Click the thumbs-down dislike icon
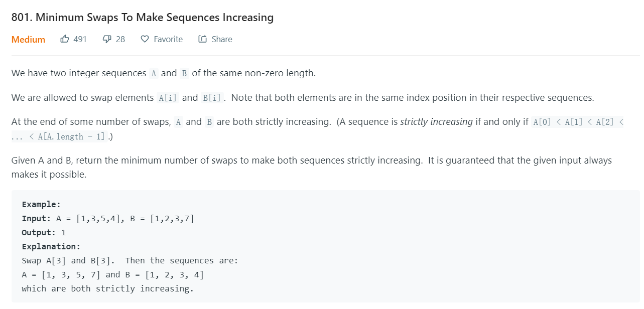 click(x=106, y=39)
